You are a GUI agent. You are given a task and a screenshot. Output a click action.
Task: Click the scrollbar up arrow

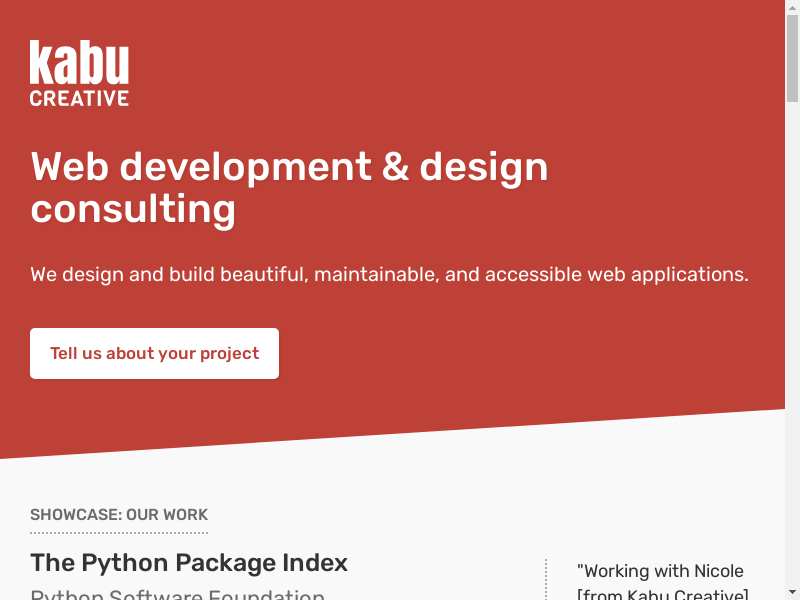click(x=792, y=8)
